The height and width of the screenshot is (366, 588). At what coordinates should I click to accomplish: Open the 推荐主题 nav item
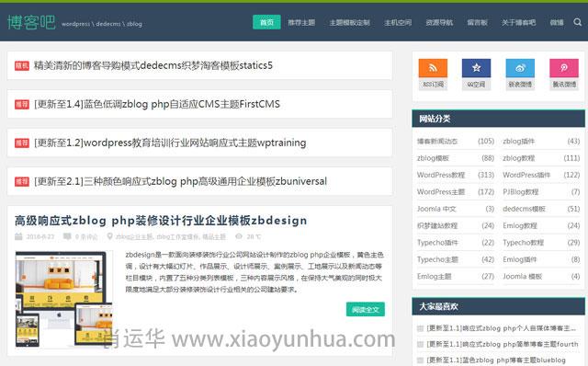[301, 22]
